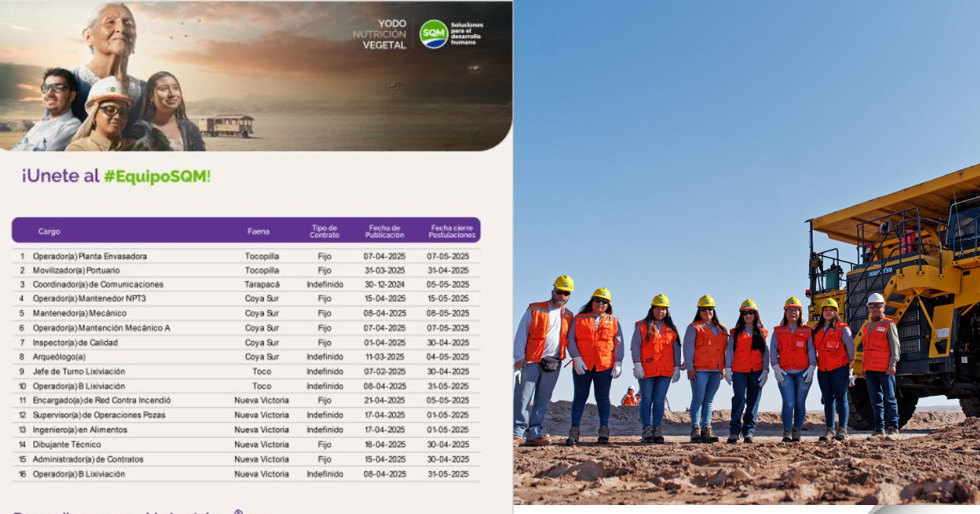
Task: Click the 'Tipo de Contrato' column header
Action: [x=324, y=232]
